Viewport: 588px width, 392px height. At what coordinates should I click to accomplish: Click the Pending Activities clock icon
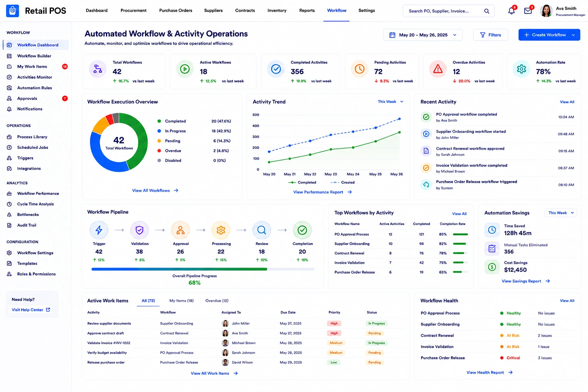359,69
